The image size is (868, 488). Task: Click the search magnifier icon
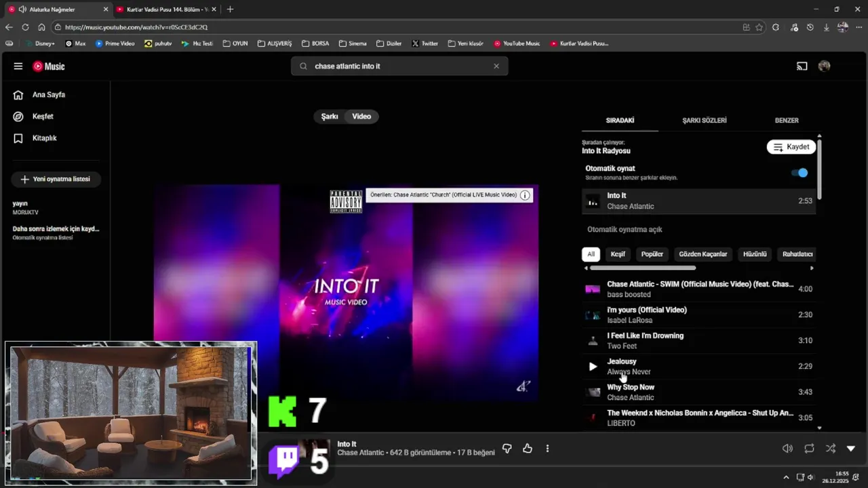click(303, 66)
